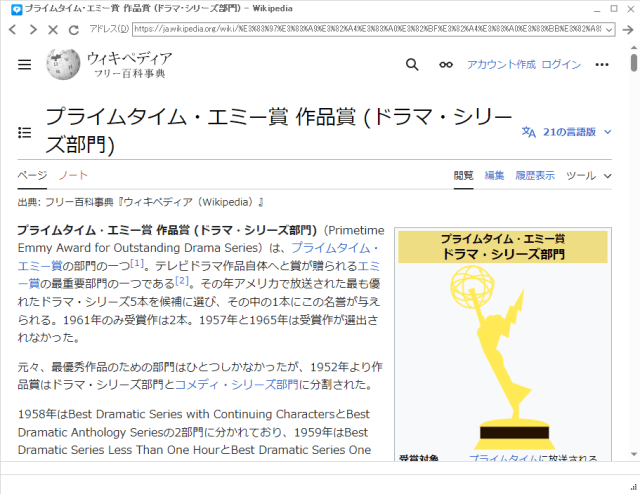Viewport: 640px width, 494px height.
Task: Open the address bar history dropdown
Action: 609,29
